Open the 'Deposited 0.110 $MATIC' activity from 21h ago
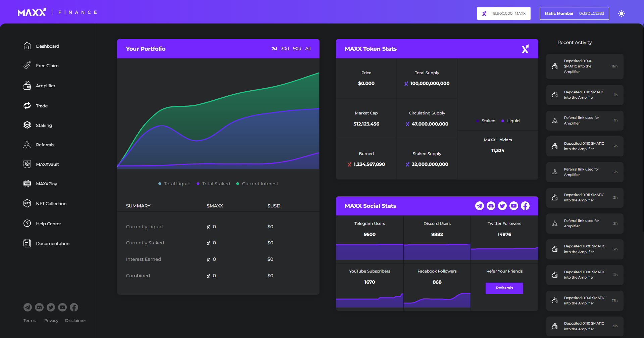644x338 pixels. [585, 326]
